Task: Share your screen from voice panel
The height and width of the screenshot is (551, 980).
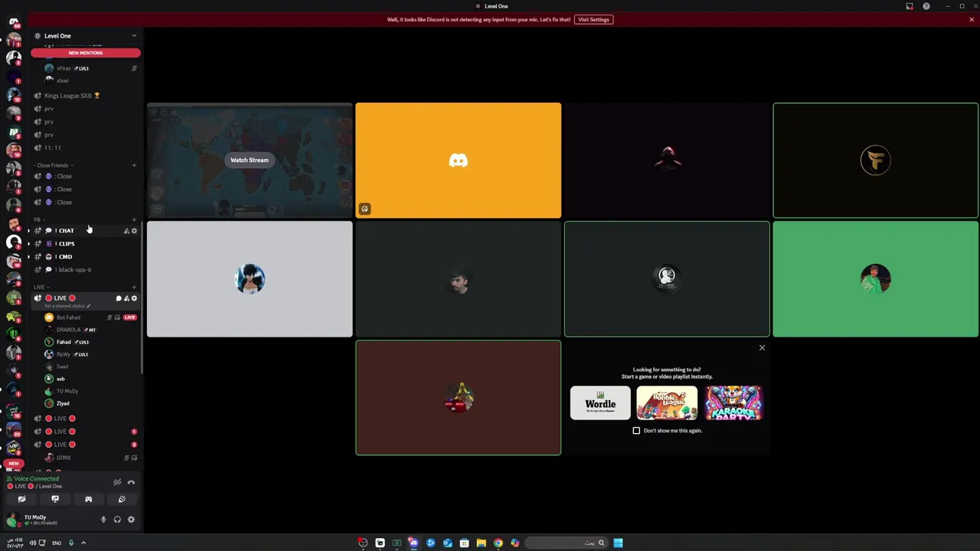Action: [55, 499]
